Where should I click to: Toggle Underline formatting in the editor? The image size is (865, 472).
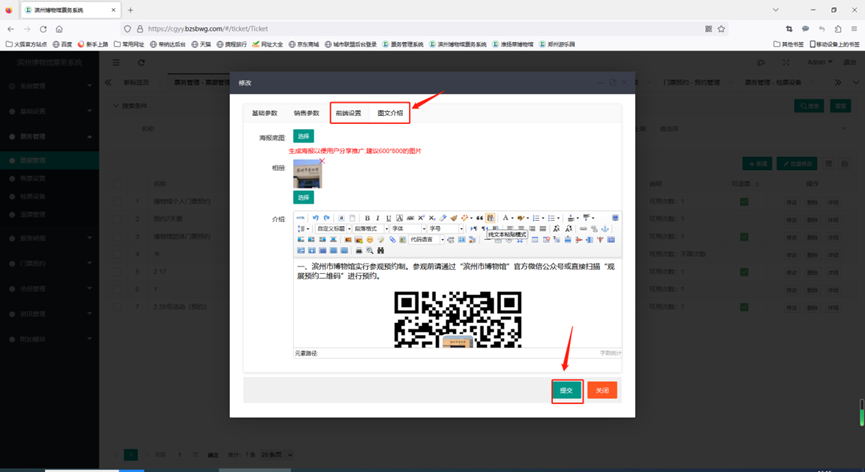pos(389,218)
